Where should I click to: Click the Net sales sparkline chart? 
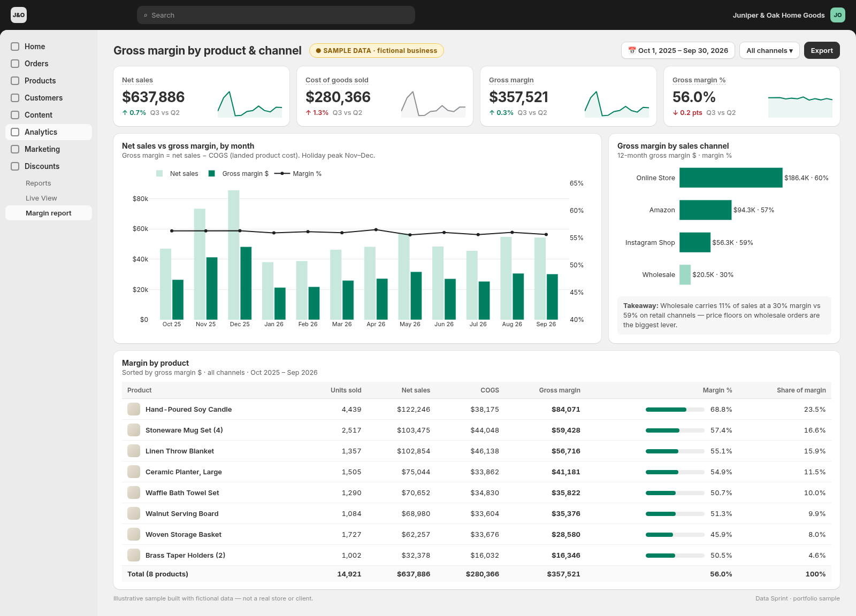tap(250, 104)
